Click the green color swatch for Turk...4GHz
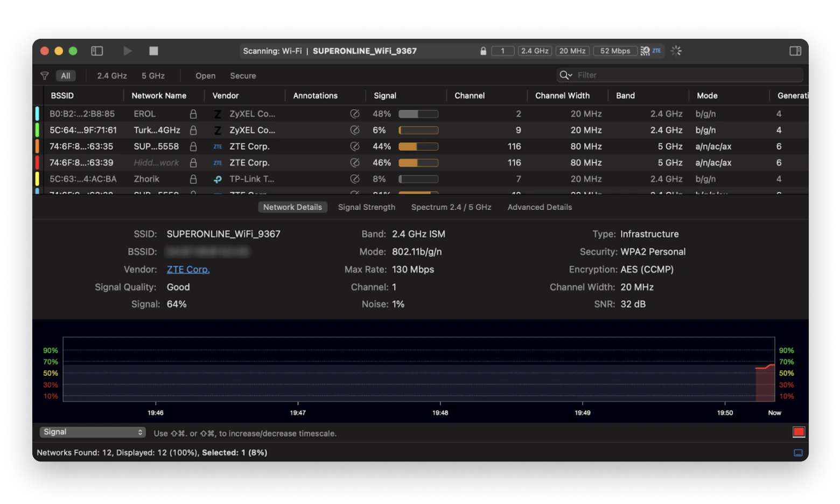 pos(37,130)
